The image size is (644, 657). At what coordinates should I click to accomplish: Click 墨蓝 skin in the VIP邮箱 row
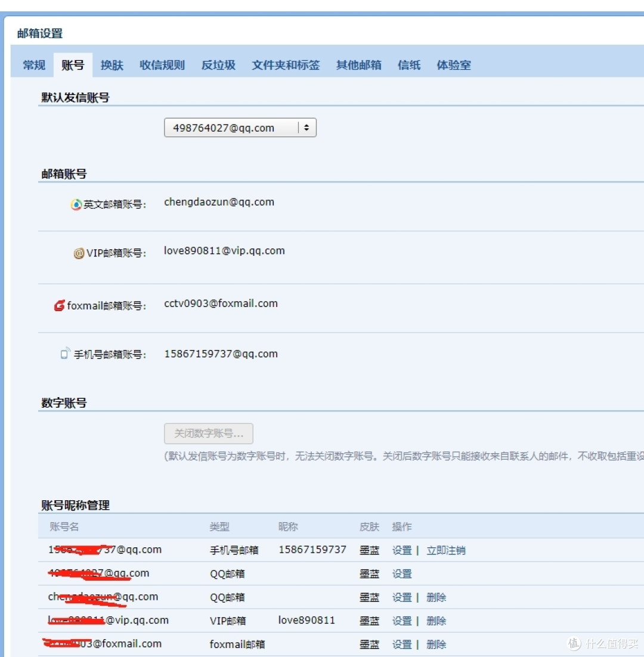369,621
